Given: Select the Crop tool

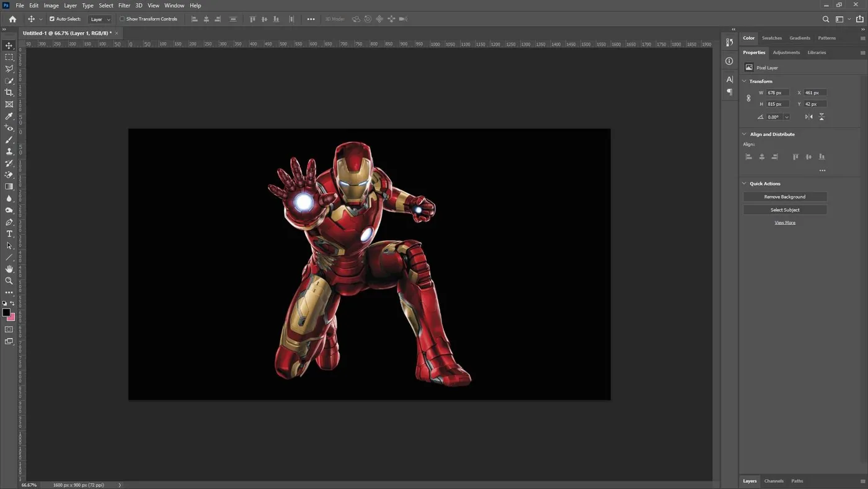Looking at the screenshot, I should tap(9, 92).
